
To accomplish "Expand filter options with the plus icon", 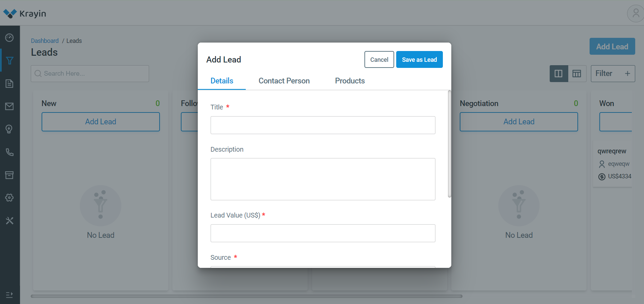I will (628, 73).
